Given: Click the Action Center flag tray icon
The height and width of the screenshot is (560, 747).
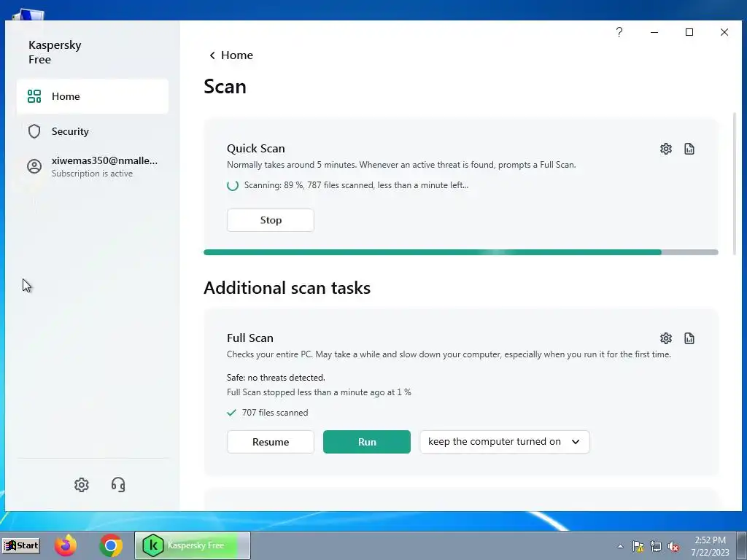Looking at the screenshot, I should pyautogui.click(x=638, y=546).
